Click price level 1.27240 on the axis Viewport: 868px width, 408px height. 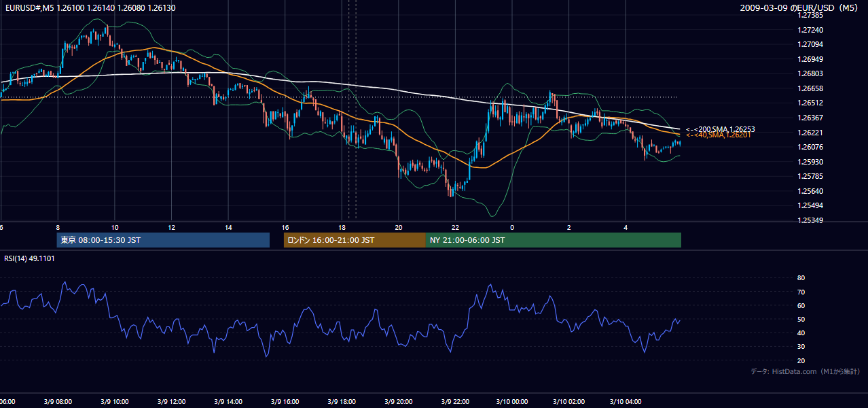point(810,30)
